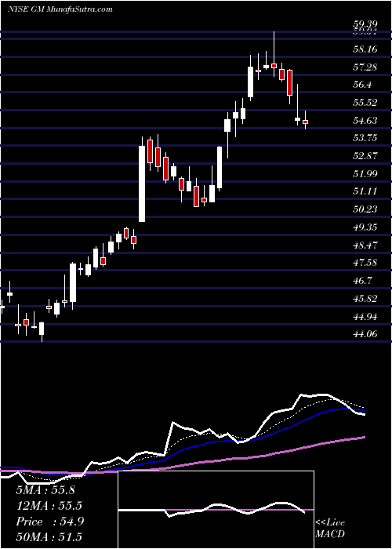Click the <<Live MACD label
Viewport: 392px width, 549px height.
[x=330, y=529]
